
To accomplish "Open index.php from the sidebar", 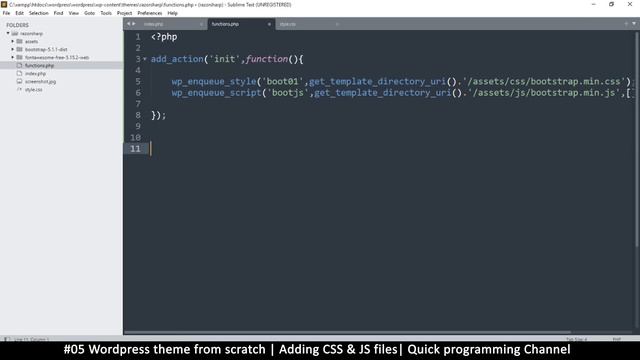I will pyautogui.click(x=35, y=73).
